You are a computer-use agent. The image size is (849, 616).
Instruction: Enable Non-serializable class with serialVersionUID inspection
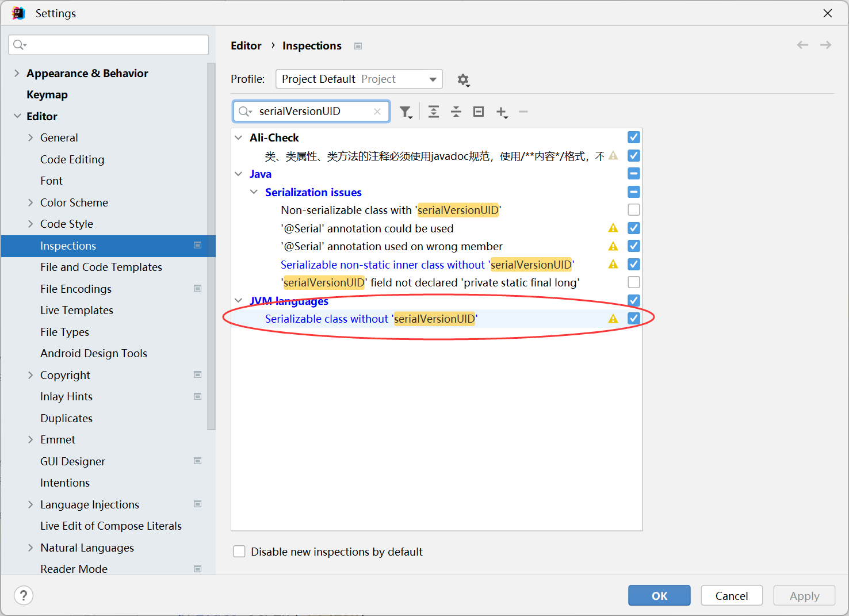click(x=634, y=210)
